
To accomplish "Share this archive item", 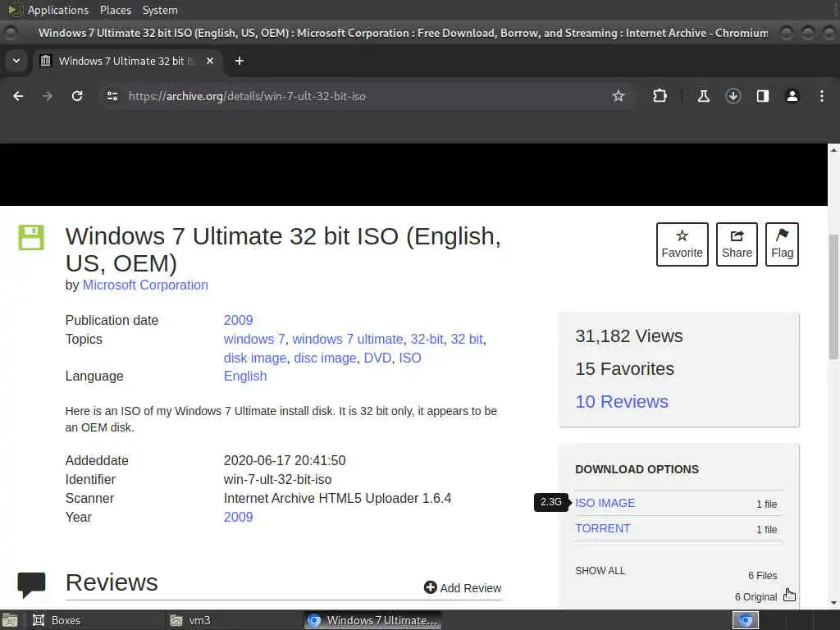I will 737,244.
